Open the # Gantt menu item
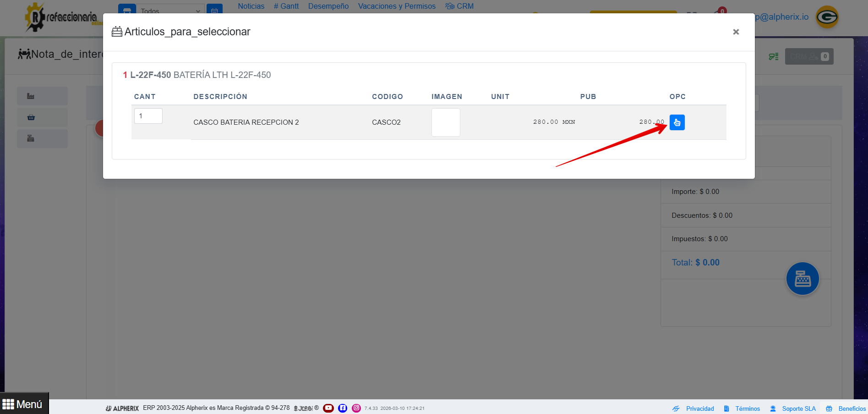 coord(286,6)
